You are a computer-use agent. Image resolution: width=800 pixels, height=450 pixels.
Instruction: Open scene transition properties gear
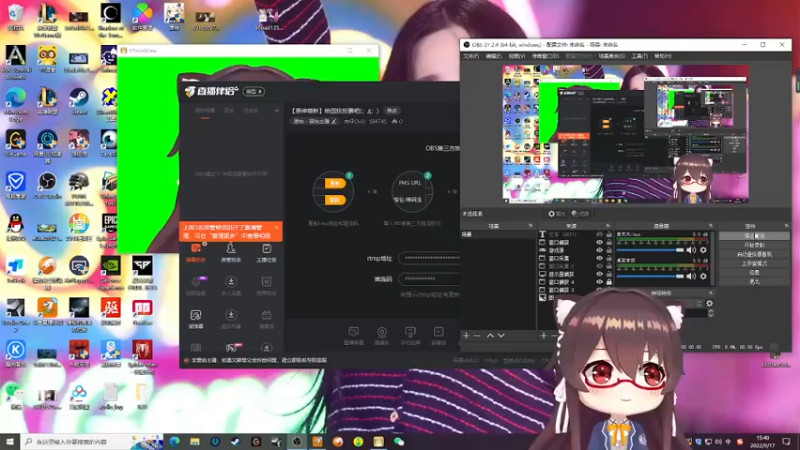pyautogui.click(x=709, y=303)
